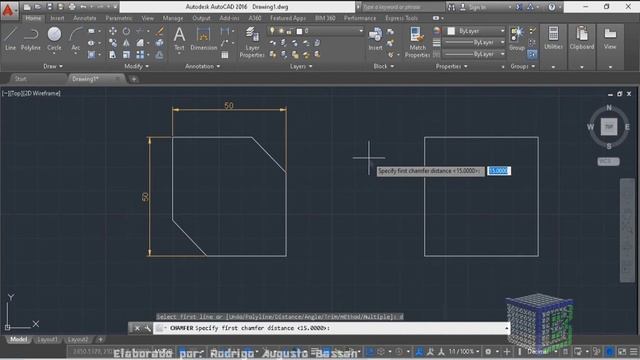
Task: Toggle annotation visibility in status bar
Action: coord(420,351)
